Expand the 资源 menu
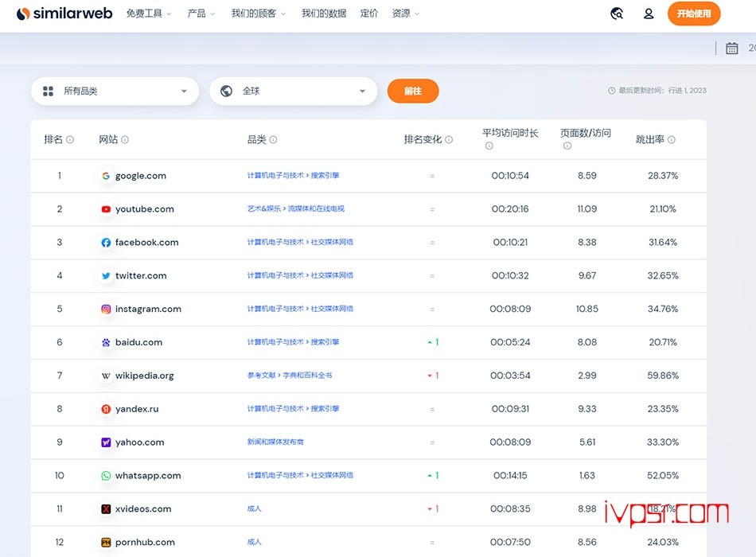Screen dimensions: 756x557 point(406,14)
